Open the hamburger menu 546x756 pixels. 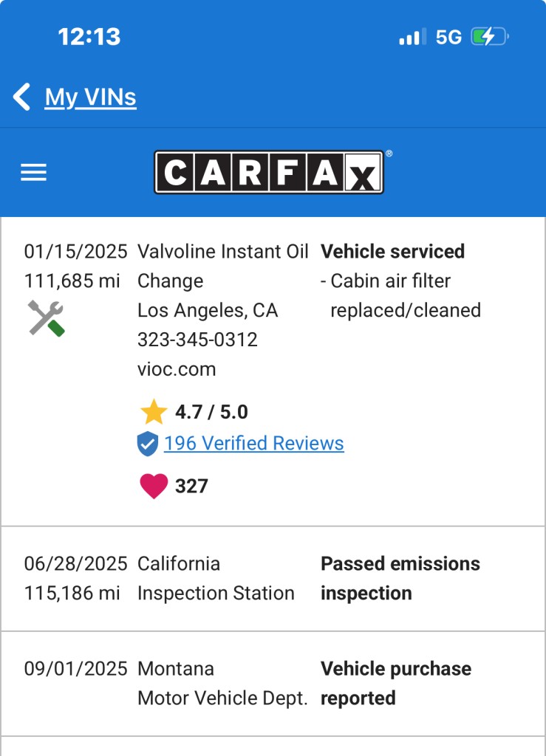[x=33, y=173]
